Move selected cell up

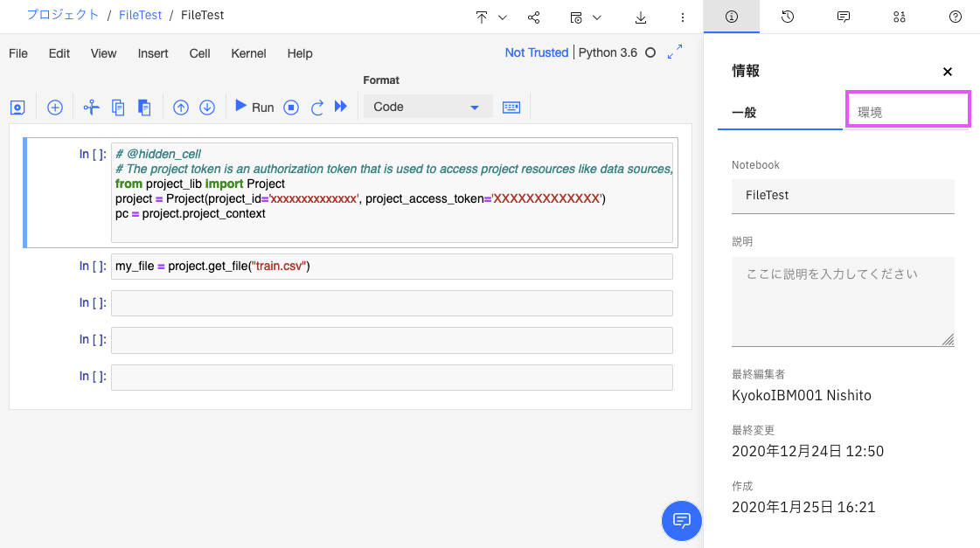pyautogui.click(x=181, y=108)
